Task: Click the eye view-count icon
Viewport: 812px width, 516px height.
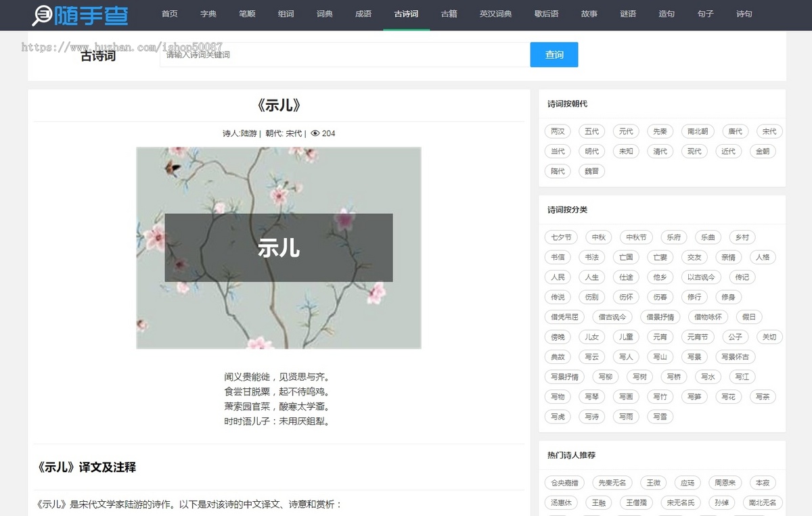Action: [315, 133]
